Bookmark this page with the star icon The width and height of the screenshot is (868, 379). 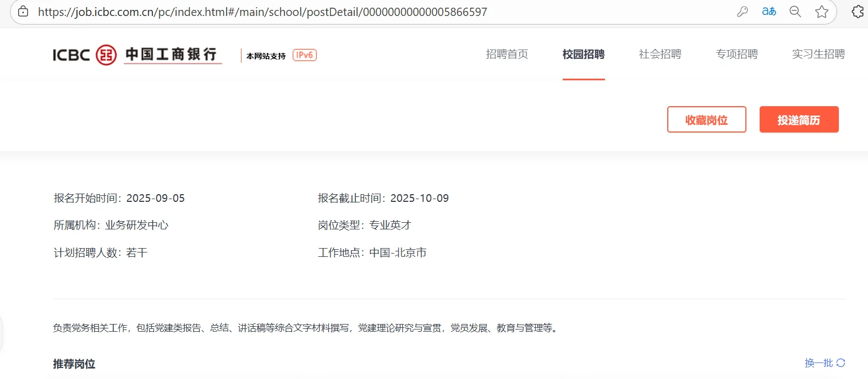tap(822, 12)
